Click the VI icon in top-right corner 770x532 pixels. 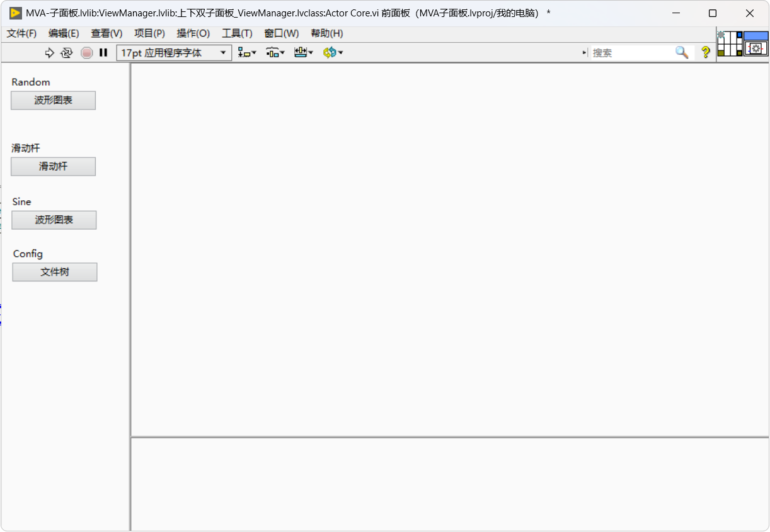pyautogui.click(x=756, y=43)
